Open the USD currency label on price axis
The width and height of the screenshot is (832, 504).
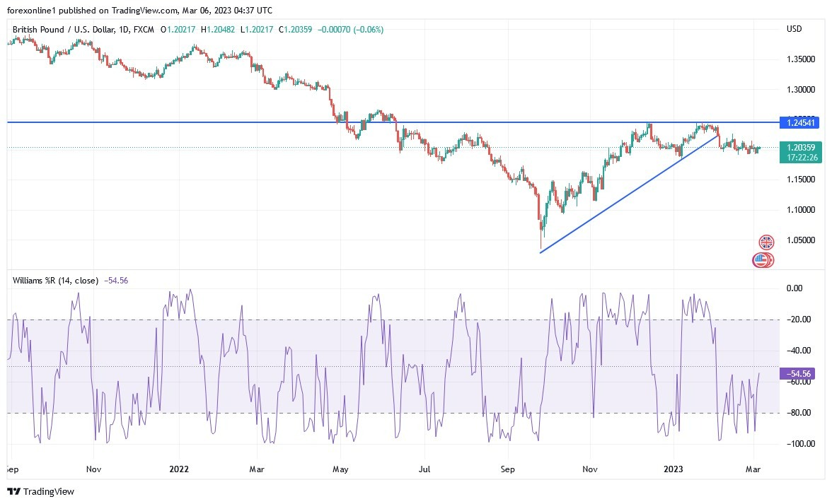794,29
